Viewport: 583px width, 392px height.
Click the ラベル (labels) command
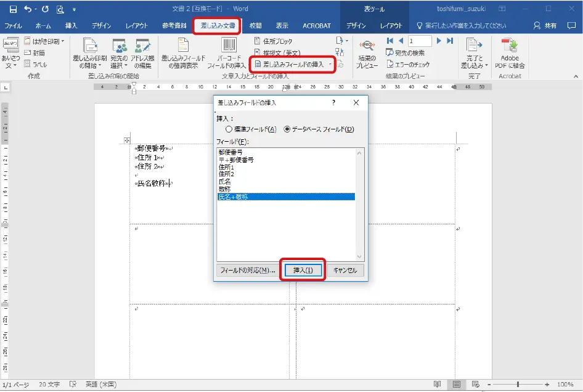click(x=36, y=64)
